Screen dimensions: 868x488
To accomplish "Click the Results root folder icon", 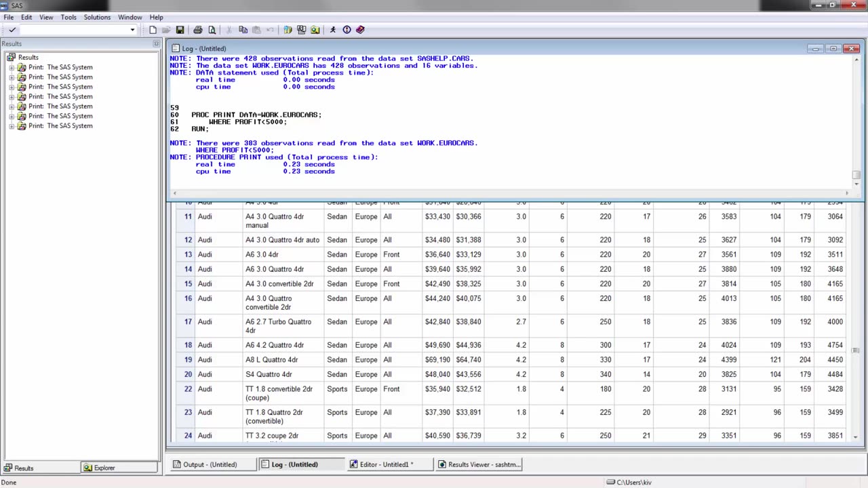I will tap(11, 57).
